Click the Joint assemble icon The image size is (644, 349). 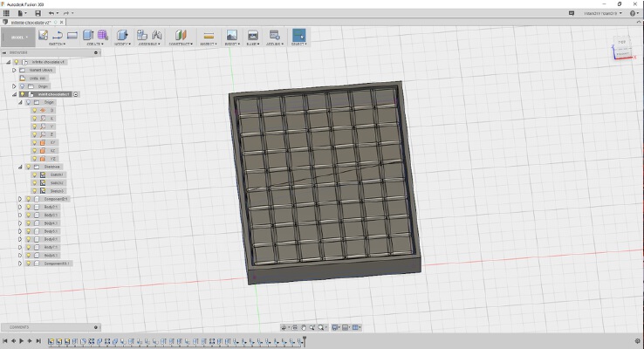click(x=157, y=35)
